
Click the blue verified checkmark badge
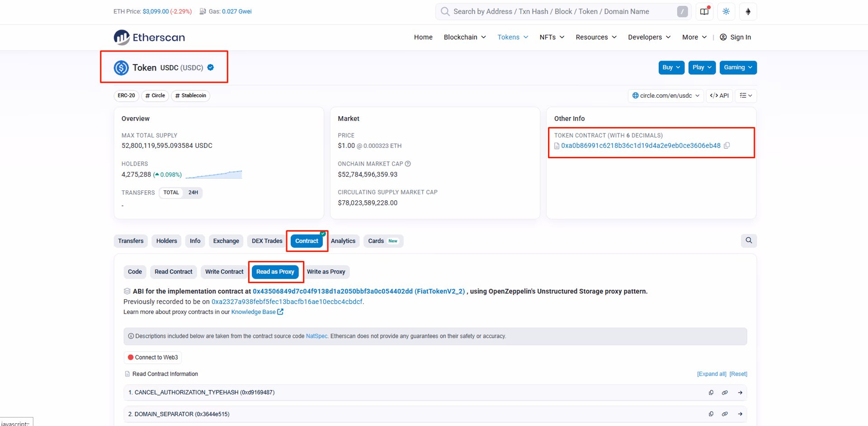(x=211, y=67)
